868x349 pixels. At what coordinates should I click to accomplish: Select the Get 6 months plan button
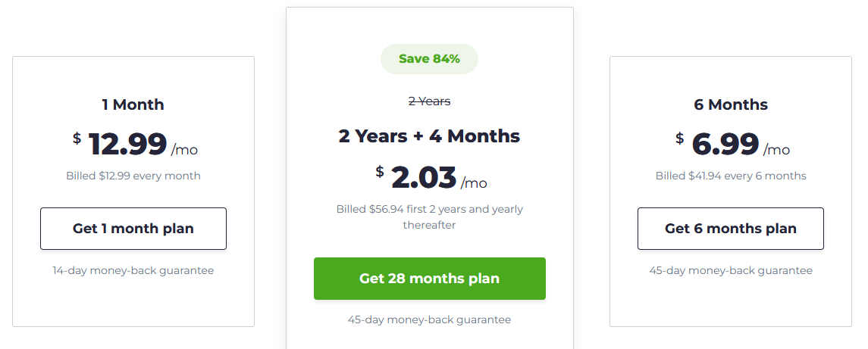tap(730, 229)
